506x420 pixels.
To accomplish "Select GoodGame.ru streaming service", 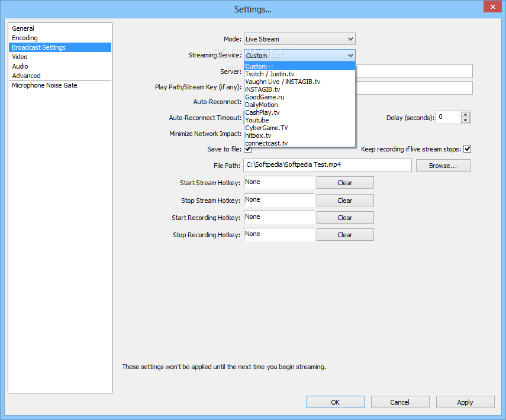I will [299, 97].
